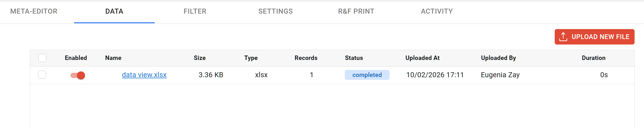Open the R&F Print tab
The image size is (644, 128).
(356, 11)
